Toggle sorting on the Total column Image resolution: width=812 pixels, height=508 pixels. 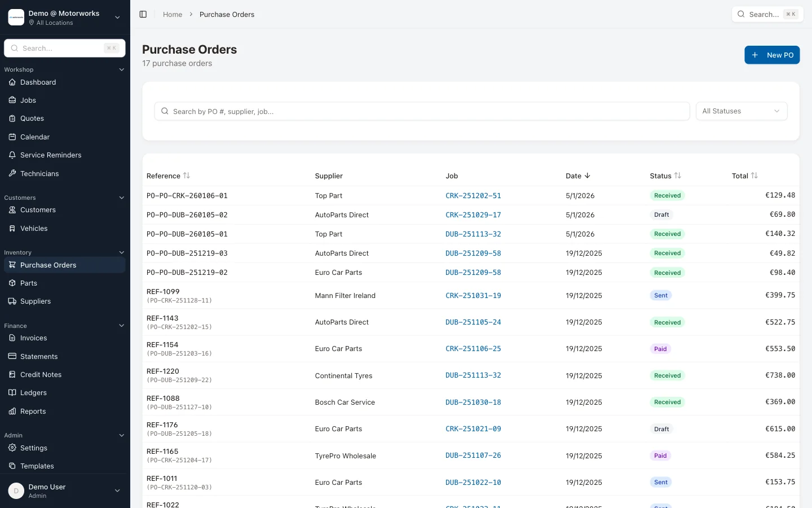754,176
